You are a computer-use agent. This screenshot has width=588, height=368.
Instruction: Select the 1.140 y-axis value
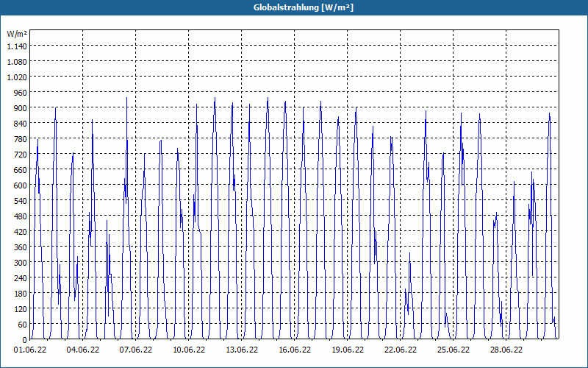(17, 46)
